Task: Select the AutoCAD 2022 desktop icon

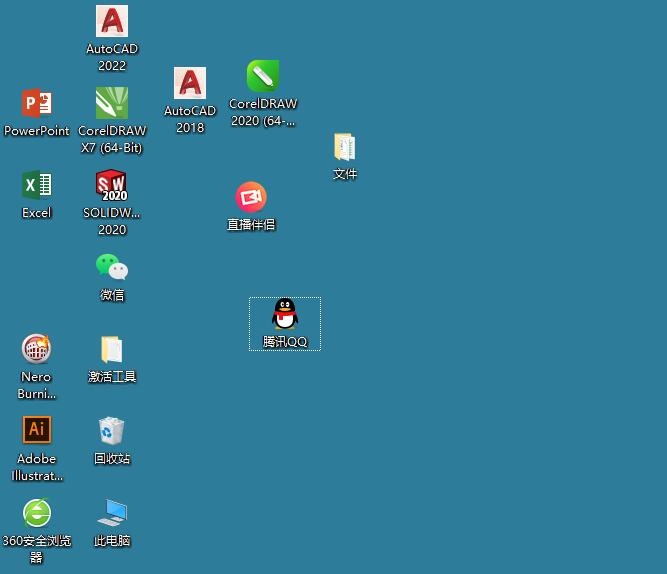Action: pos(112,21)
